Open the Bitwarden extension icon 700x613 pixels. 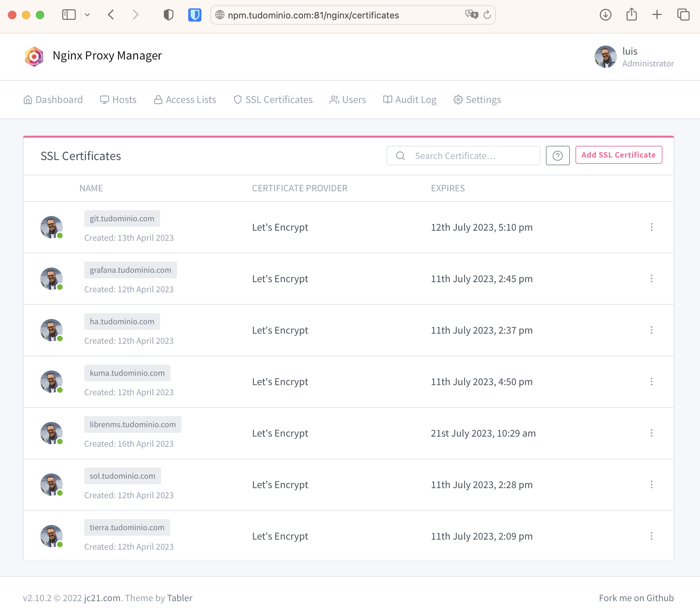195,15
